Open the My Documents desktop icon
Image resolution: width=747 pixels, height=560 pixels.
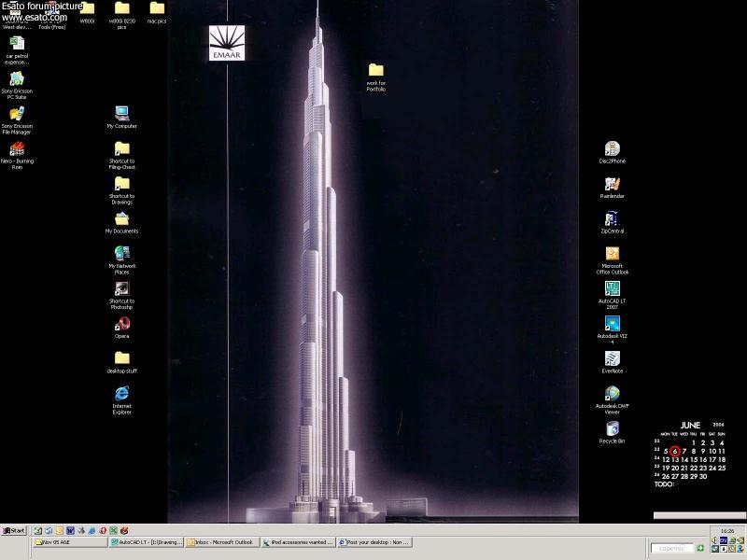click(122, 222)
